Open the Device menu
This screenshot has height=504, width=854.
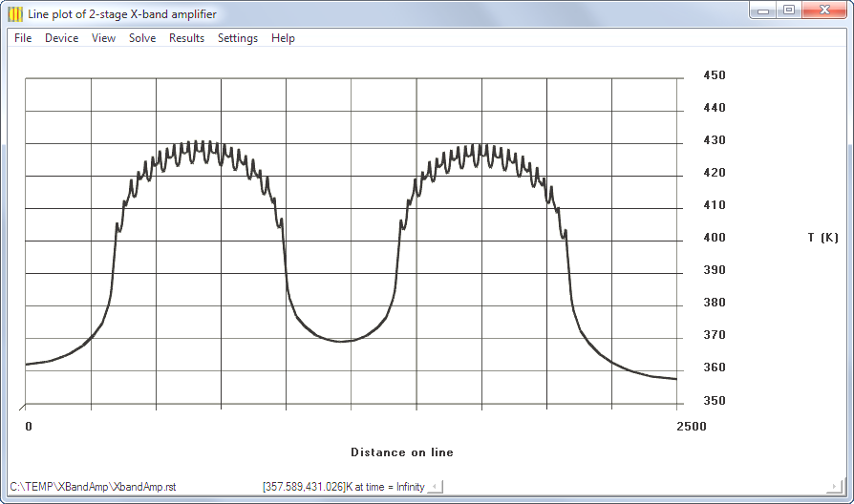pos(61,38)
